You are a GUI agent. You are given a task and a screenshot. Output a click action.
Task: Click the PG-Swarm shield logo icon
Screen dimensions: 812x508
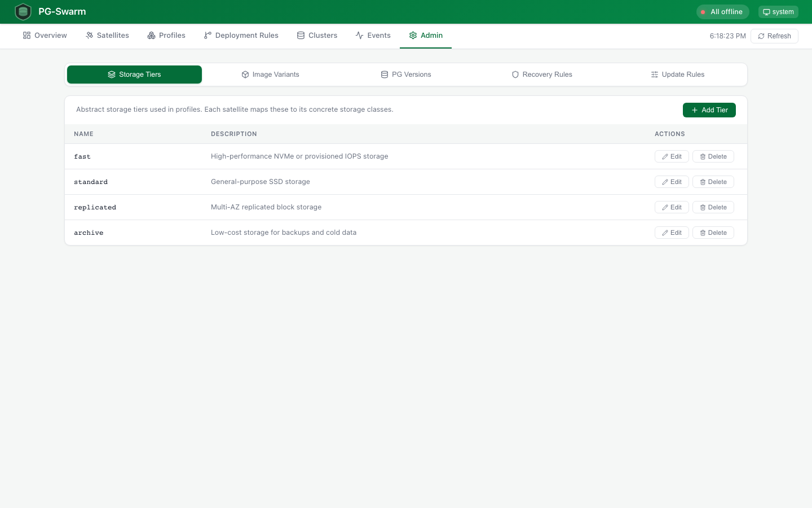(x=23, y=11)
